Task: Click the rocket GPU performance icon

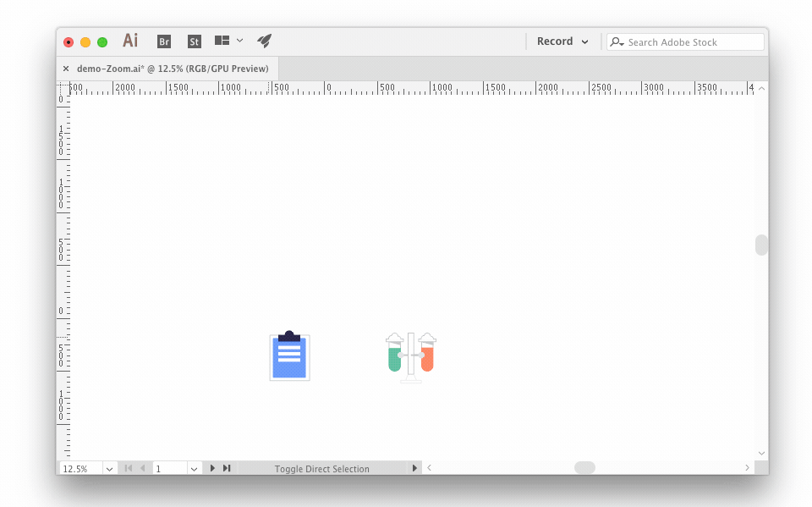Action: pyautogui.click(x=265, y=41)
